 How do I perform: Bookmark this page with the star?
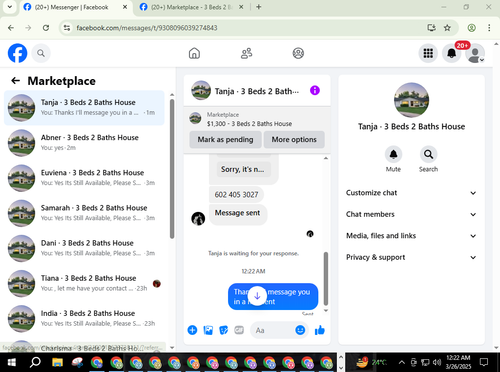(447, 28)
